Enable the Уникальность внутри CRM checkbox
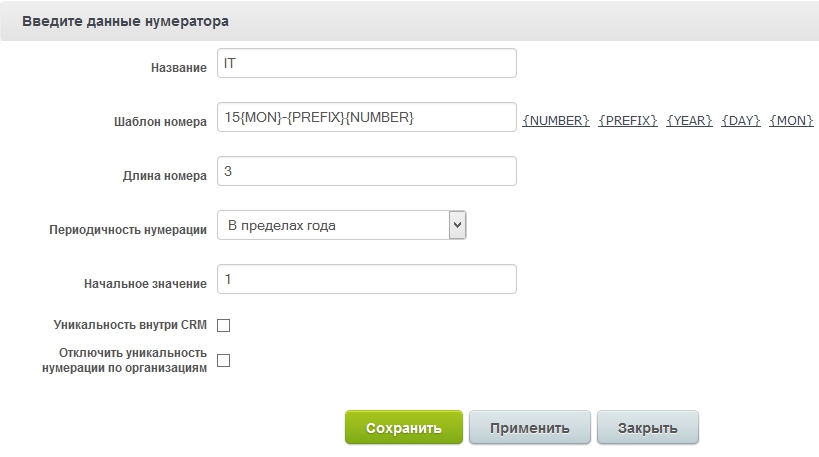Image resolution: width=819 pixels, height=457 pixels. (224, 325)
